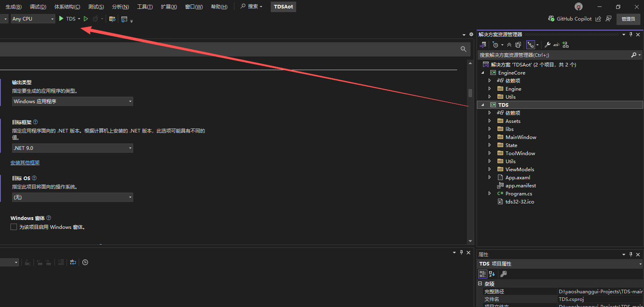The height and width of the screenshot is (307, 644).
Task: Collapse the EngineCore project node
Action: pos(483,73)
